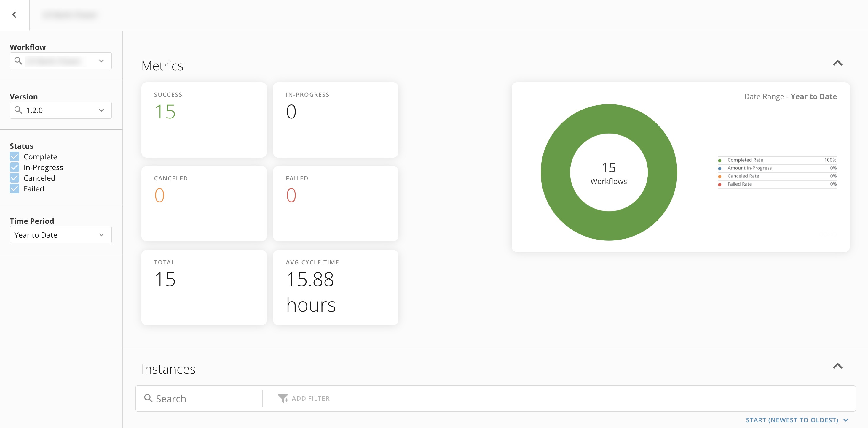
Task: Click the back arrow in the top-left corner
Action: click(15, 15)
